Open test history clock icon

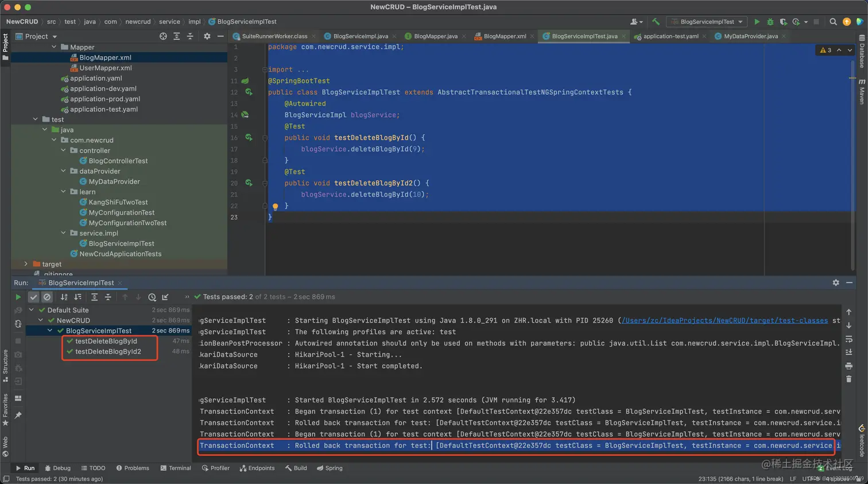(x=152, y=297)
